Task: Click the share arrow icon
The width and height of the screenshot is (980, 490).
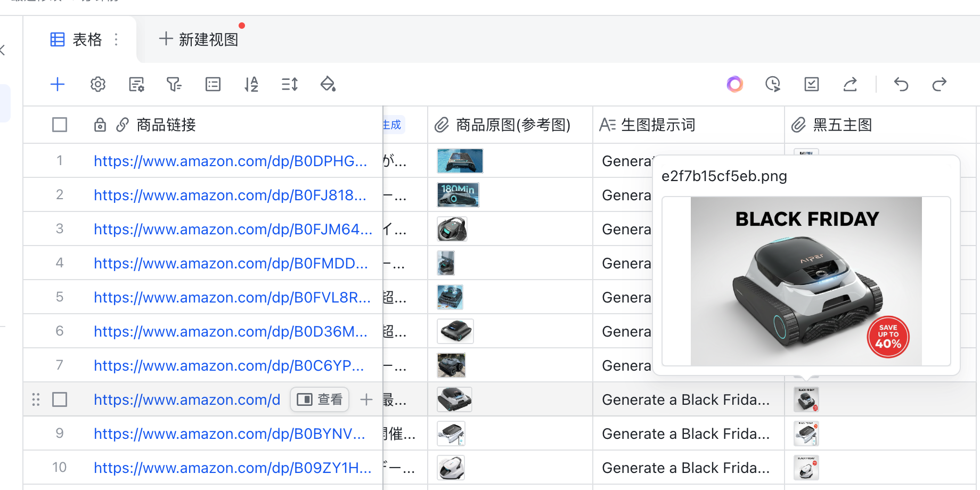Action: point(850,84)
